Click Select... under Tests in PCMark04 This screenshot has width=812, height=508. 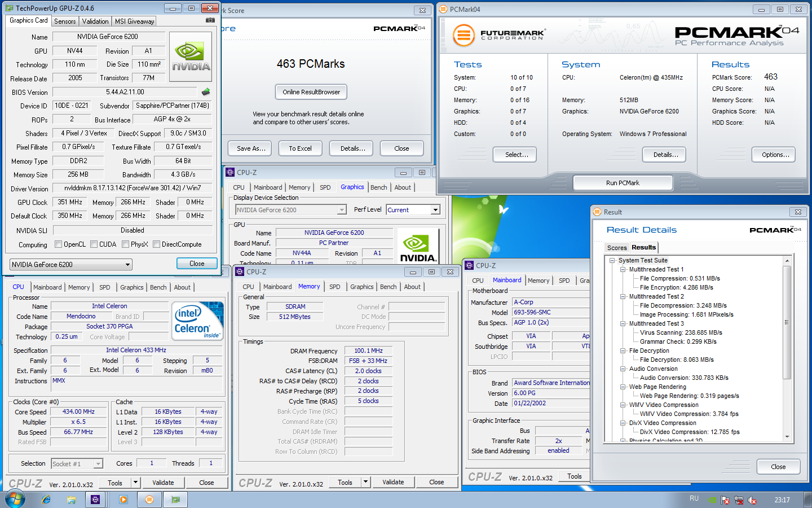pyautogui.click(x=515, y=155)
